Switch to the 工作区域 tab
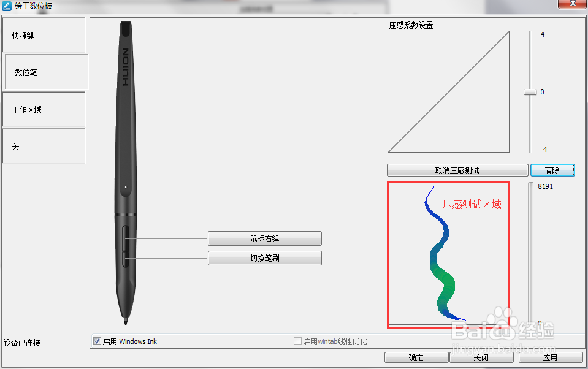 (44, 110)
